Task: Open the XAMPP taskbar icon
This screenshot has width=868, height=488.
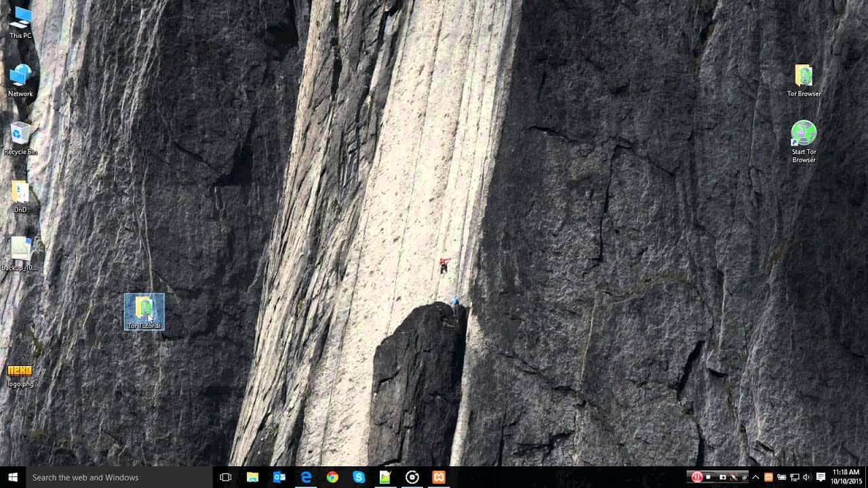Action: click(x=438, y=477)
